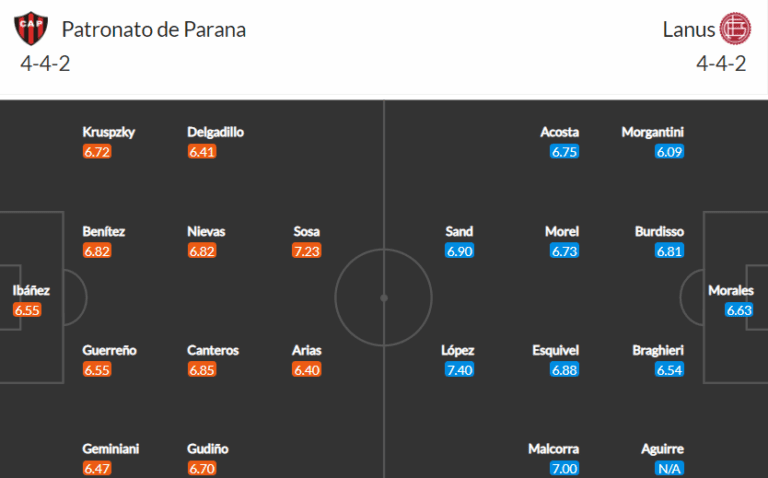Click Geminiani's 6.47 rating badge
Image resolution: width=768 pixels, height=478 pixels.
click(97, 469)
